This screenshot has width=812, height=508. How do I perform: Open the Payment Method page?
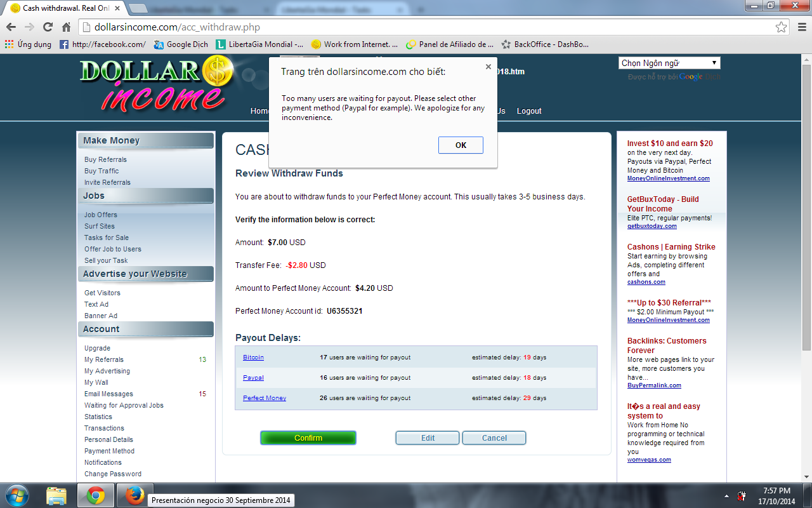[109, 451]
